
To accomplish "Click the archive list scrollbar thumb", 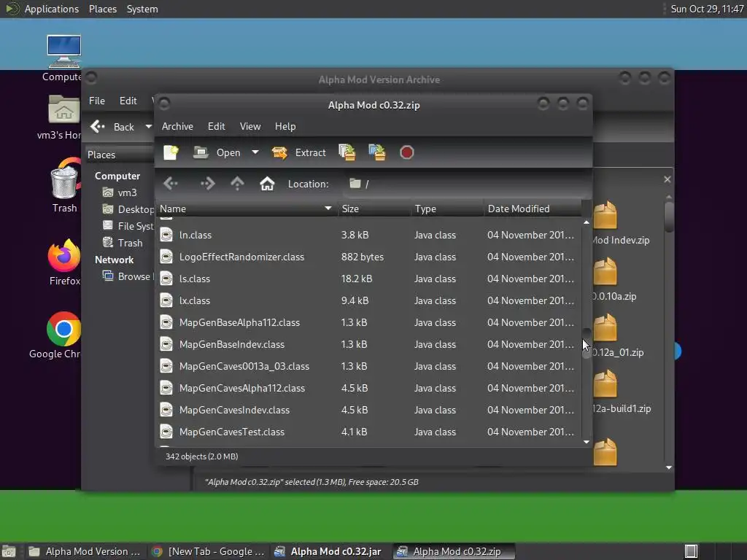I will [587, 343].
